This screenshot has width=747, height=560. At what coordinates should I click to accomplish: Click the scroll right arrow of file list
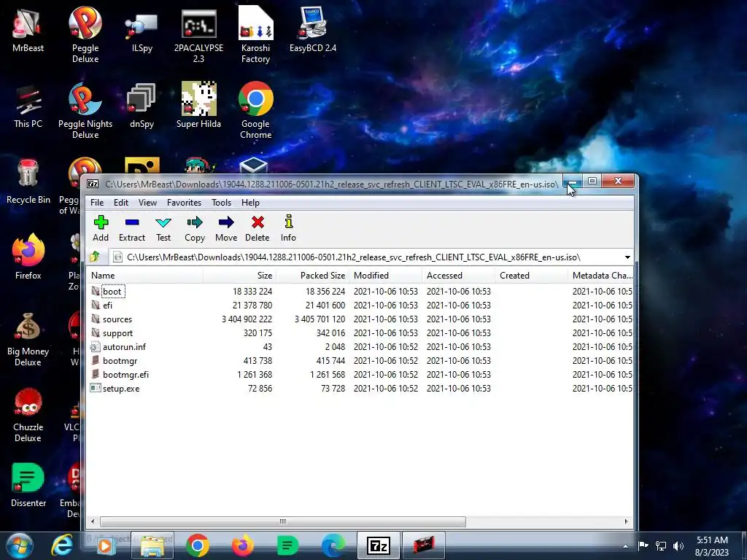[626, 521]
